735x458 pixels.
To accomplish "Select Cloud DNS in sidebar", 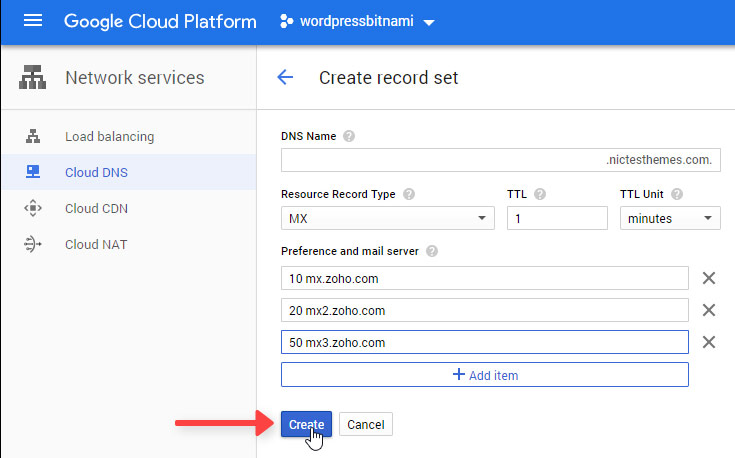I will [129, 172].
